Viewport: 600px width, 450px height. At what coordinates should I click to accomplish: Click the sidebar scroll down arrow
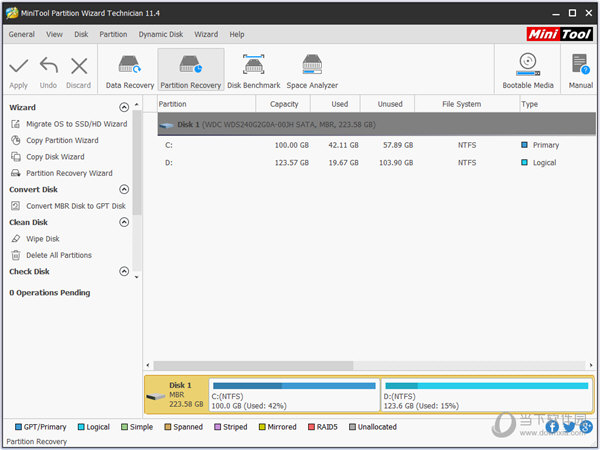click(137, 277)
